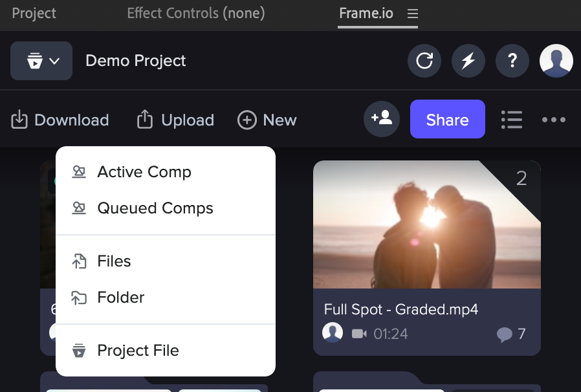Select Files in the upload menu
581x392 pixels.
tap(114, 261)
